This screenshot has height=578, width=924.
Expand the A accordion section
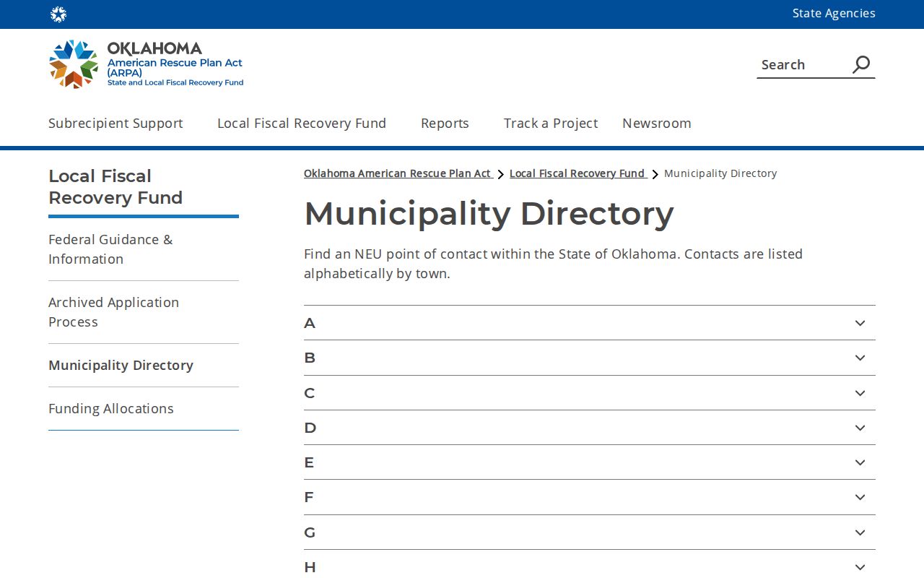tap(590, 323)
